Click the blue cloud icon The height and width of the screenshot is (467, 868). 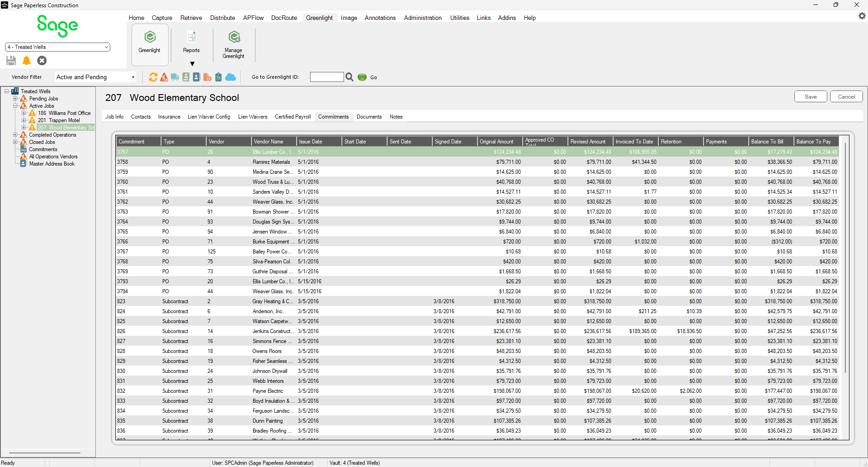(231, 77)
